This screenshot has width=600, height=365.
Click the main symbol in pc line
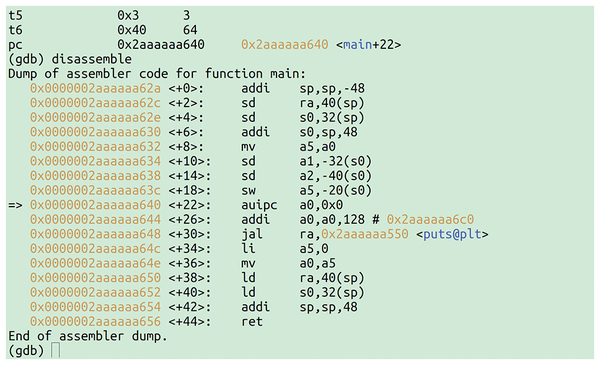[x=357, y=45]
